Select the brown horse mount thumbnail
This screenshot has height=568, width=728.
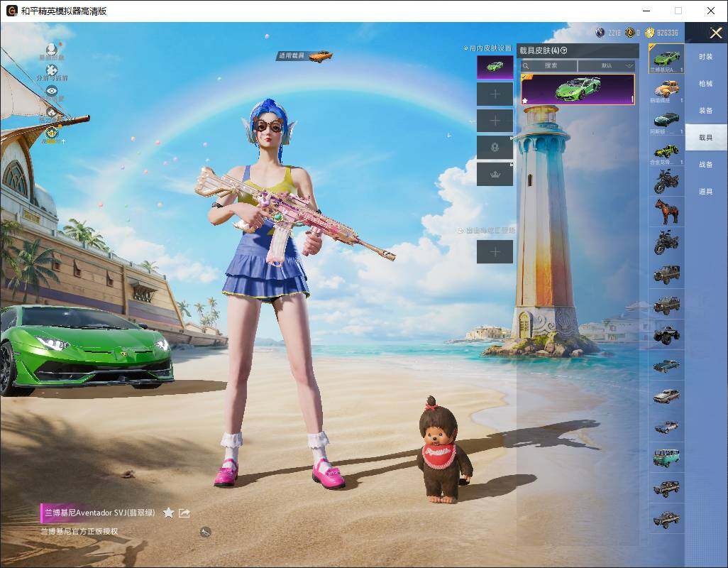coord(666,212)
